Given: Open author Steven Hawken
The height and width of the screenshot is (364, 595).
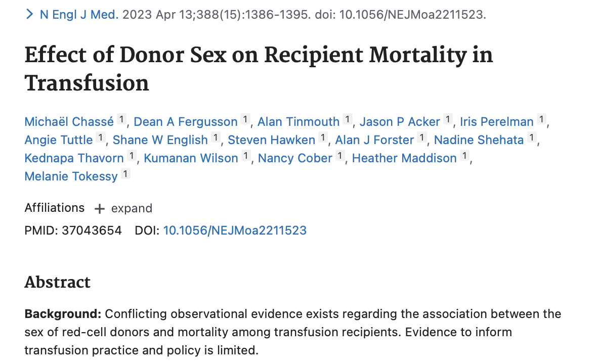Looking at the screenshot, I should (271, 140).
